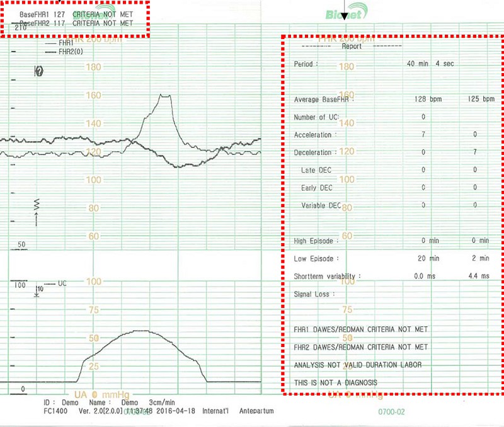Click FHR1 DAWES/REDMAN CRITERIA NOT MET line
Screen dimensions: 504x427
[361, 329]
